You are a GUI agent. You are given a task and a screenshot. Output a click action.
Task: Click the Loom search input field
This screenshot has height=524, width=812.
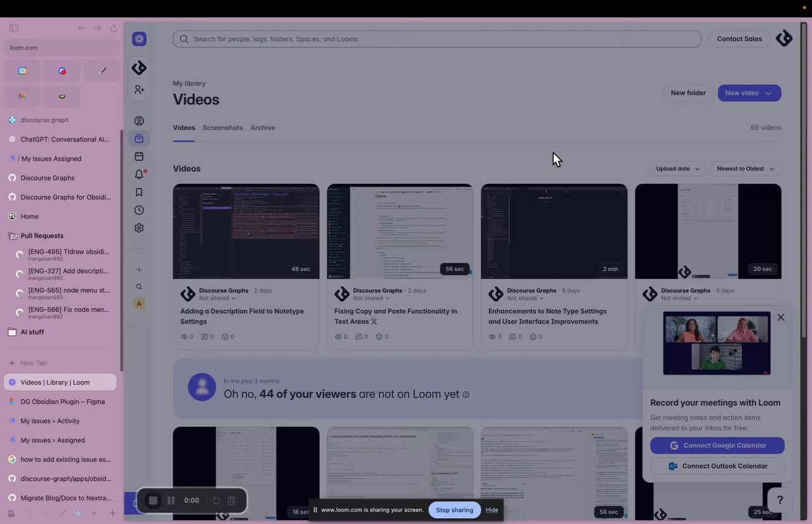click(x=437, y=39)
